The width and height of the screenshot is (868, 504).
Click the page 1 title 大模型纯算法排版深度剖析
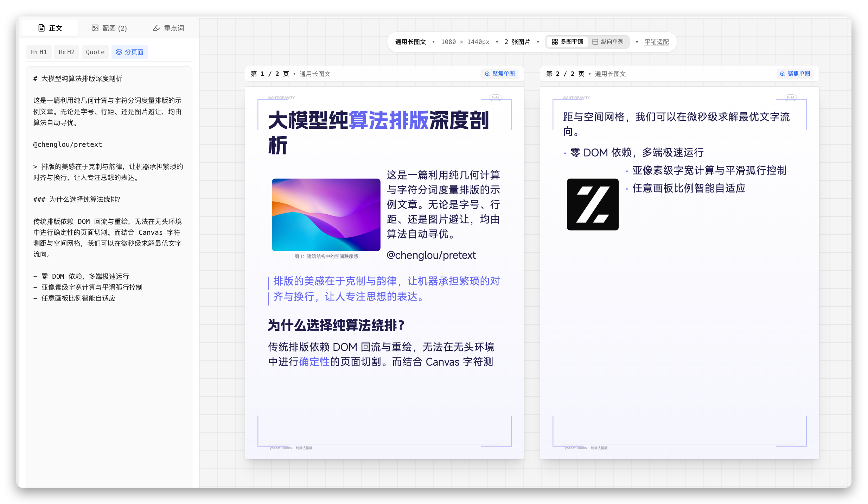coord(378,133)
